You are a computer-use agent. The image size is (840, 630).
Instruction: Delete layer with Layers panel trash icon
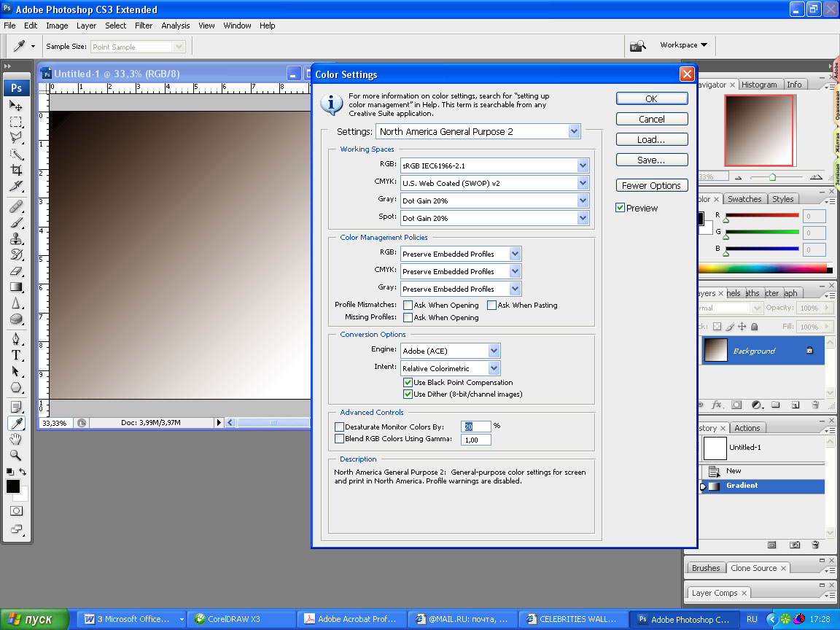pyautogui.click(x=815, y=405)
